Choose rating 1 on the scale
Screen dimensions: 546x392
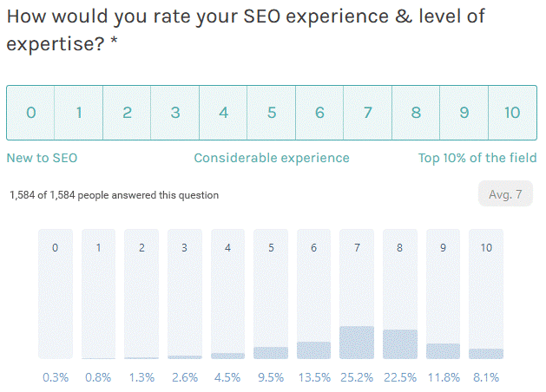[79, 113]
